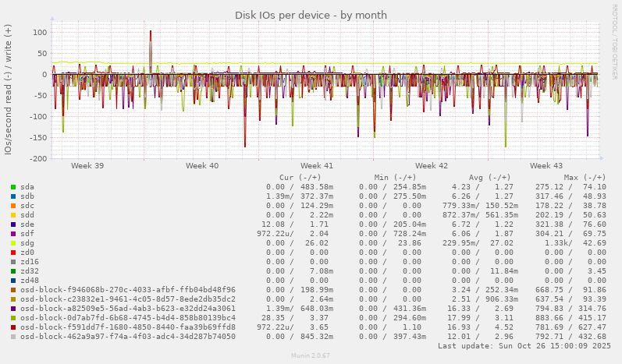The width and height of the screenshot is (622, 364).
Task: Click the Week 39 x-axis label
Action: (x=87, y=166)
